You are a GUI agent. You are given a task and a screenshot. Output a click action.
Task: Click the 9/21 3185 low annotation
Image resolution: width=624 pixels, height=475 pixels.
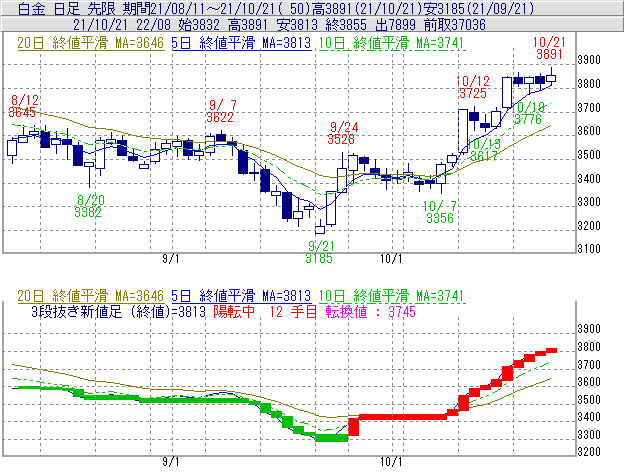320,252
